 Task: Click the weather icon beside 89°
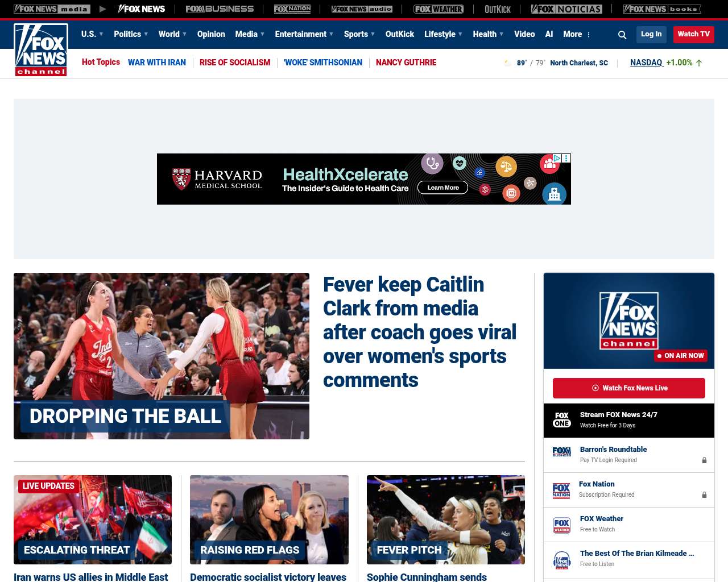point(507,63)
